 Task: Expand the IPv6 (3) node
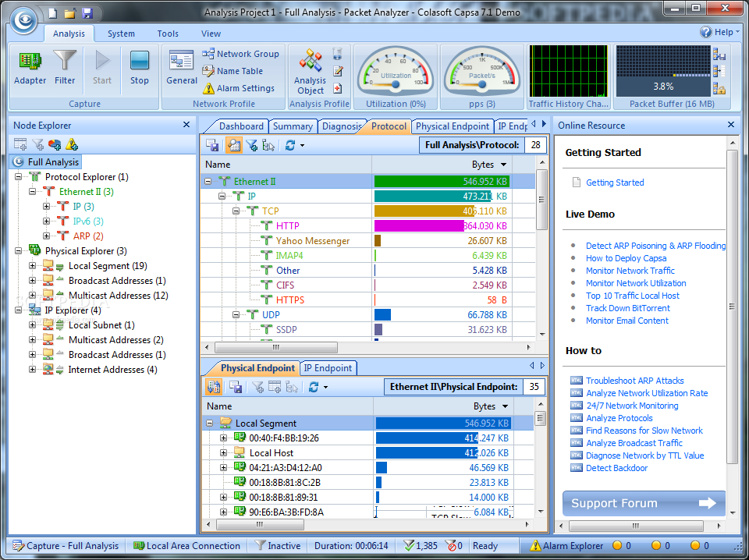(46, 222)
